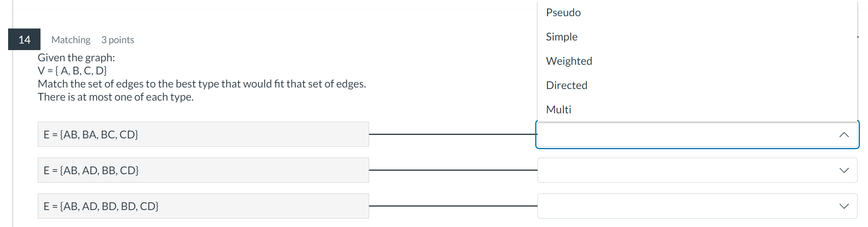
Task: Click the Matching question type label
Action: coord(71,40)
